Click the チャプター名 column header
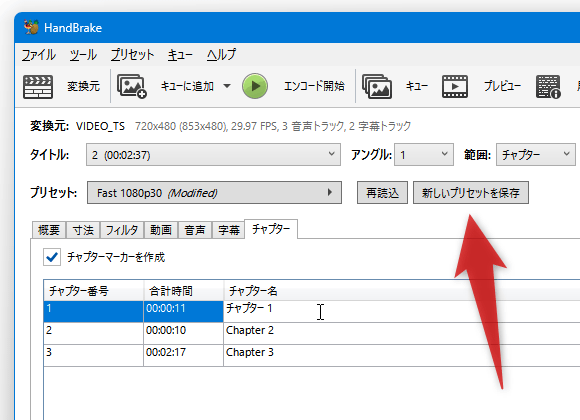The width and height of the screenshot is (580, 420). pos(402,291)
